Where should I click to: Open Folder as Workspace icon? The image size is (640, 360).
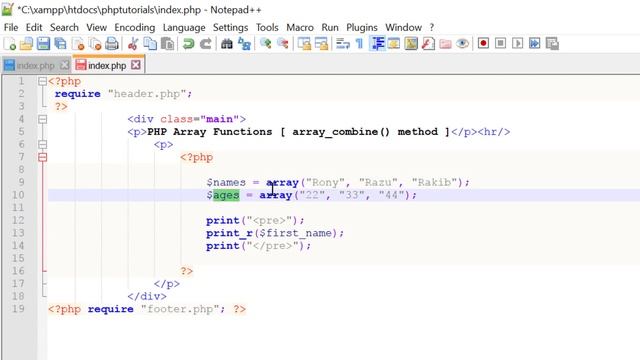(445, 44)
